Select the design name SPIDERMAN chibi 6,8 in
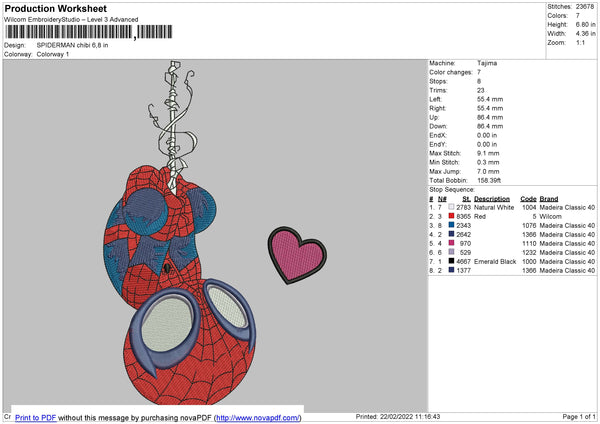600x424 pixels. coord(72,45)
